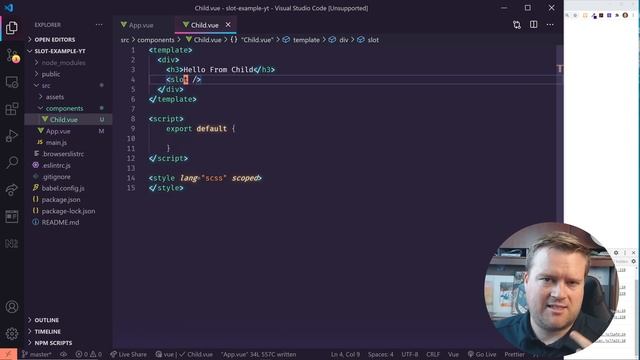Click line 9 export default code

tap(200, 129)
